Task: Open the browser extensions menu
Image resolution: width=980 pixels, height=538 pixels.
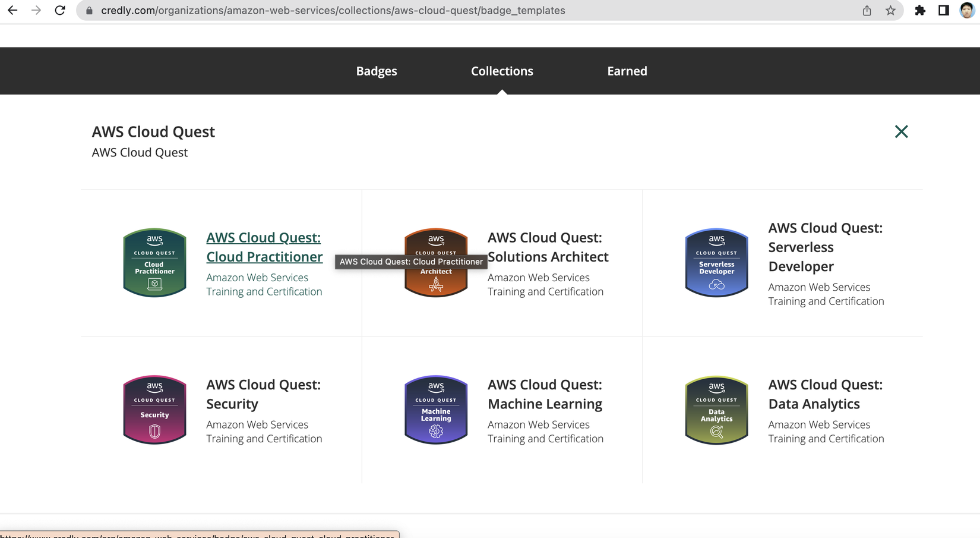Action: (x=920, y=10)
